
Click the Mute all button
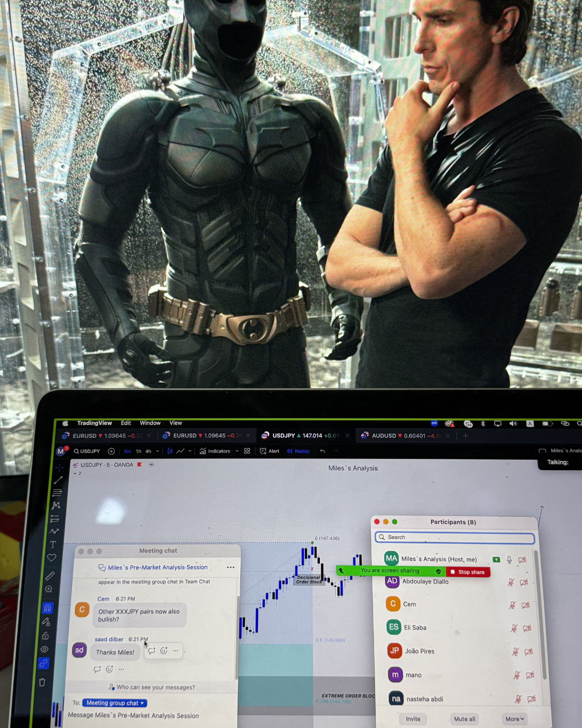[x=465, y=719]
